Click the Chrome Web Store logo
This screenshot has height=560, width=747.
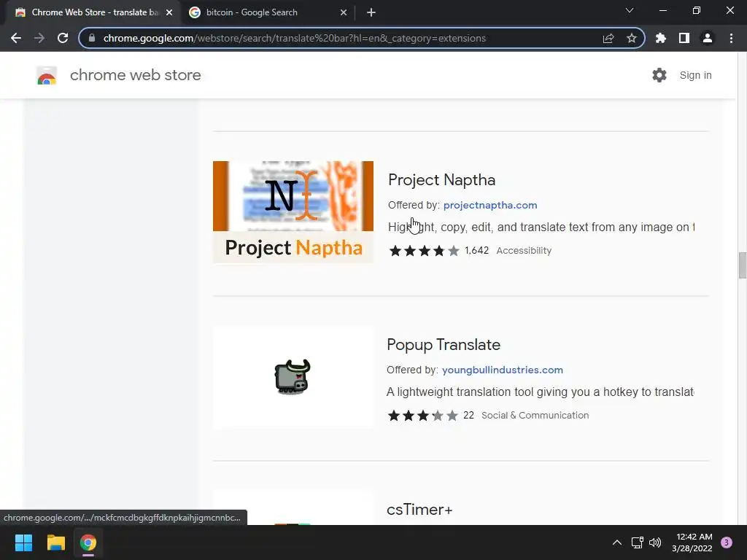(47, 75)
